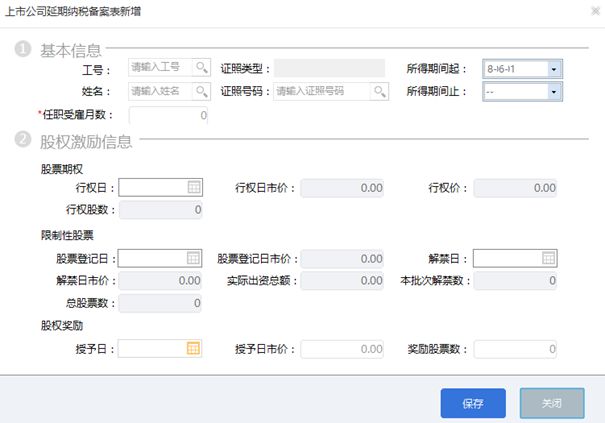
Task: Expand the 所得期间止 dropdown
Action: pyautogui.click(x=553, y=92)
